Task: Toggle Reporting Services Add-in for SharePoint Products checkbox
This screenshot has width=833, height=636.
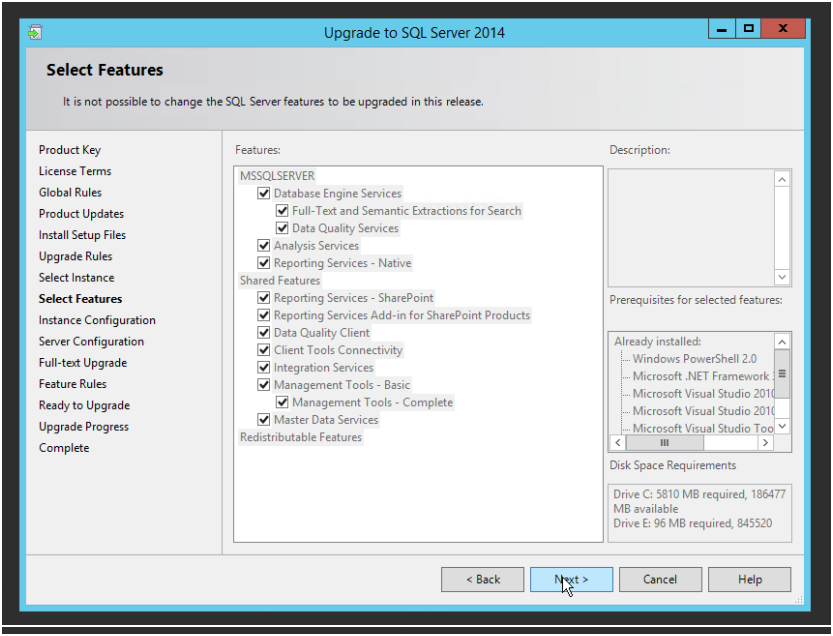Action: [264, 315]
